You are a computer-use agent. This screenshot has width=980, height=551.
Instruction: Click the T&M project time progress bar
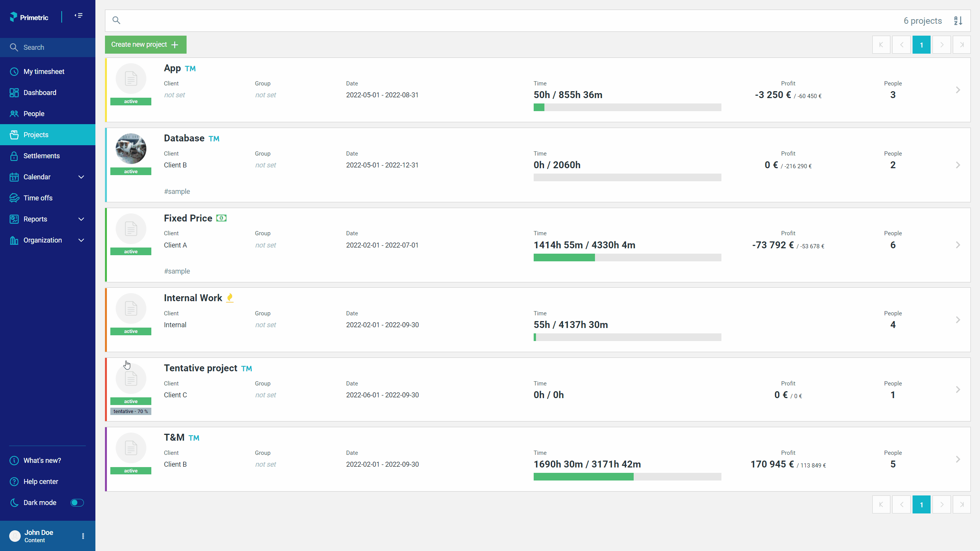627,477
